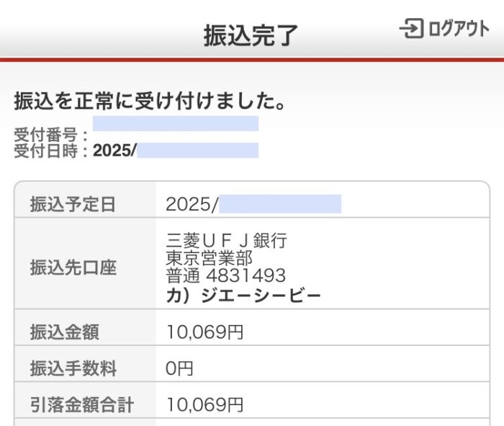Click the logout arrow icon
The height and width of the screenshot is (426, 504).
(411, 28)
